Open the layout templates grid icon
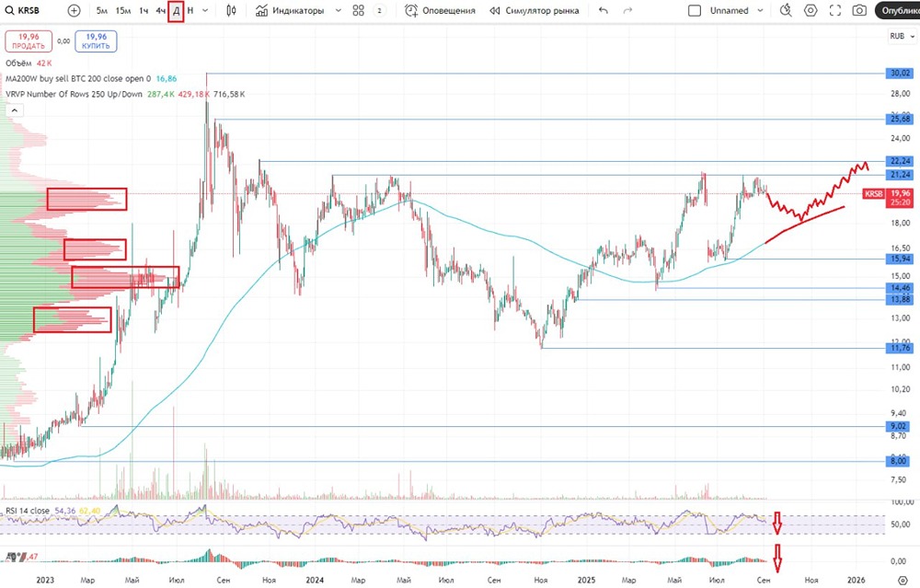The width and height of the screenshot is (920, 588). [x=359, y=10]
